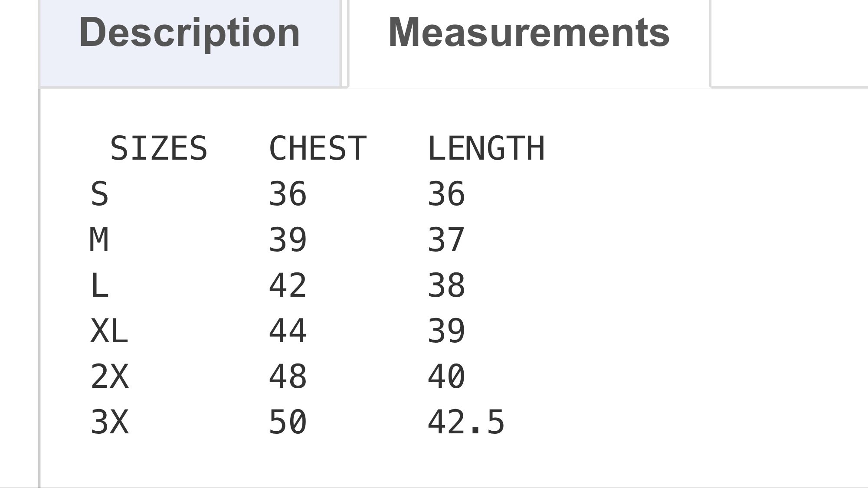Click length value 38 for size L
The image size is (868, 488).
(446, 285)
